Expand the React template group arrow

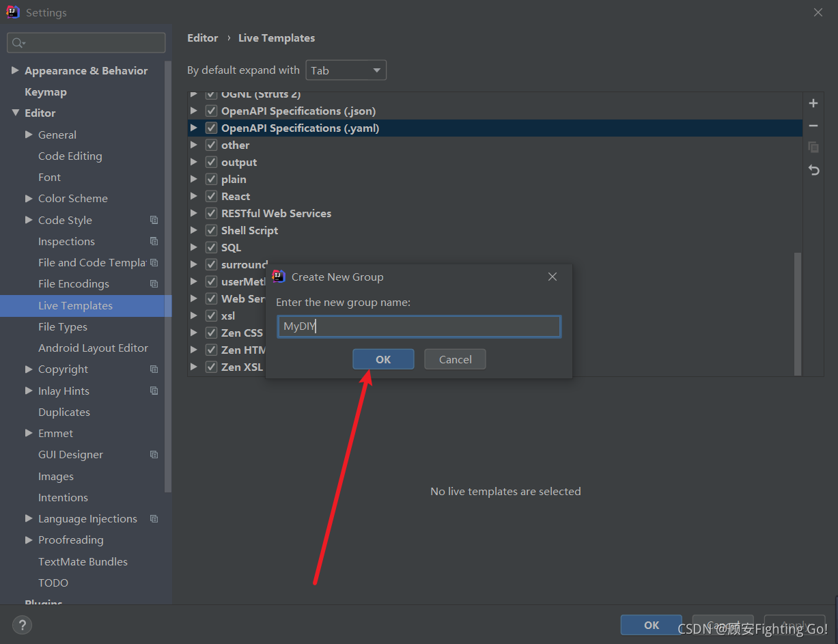pyautogui.click(x=194, y=196)
